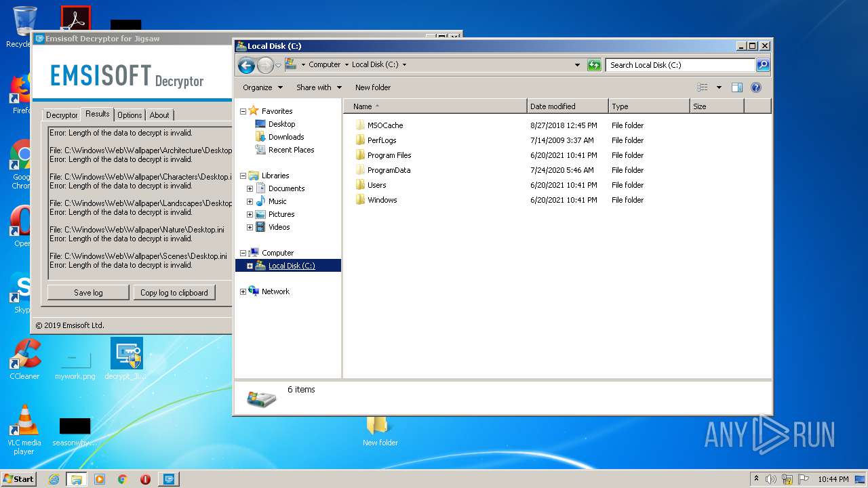Click New folder in Explorer toolbar
Screen dimensions: 868x488
(373, 87)
